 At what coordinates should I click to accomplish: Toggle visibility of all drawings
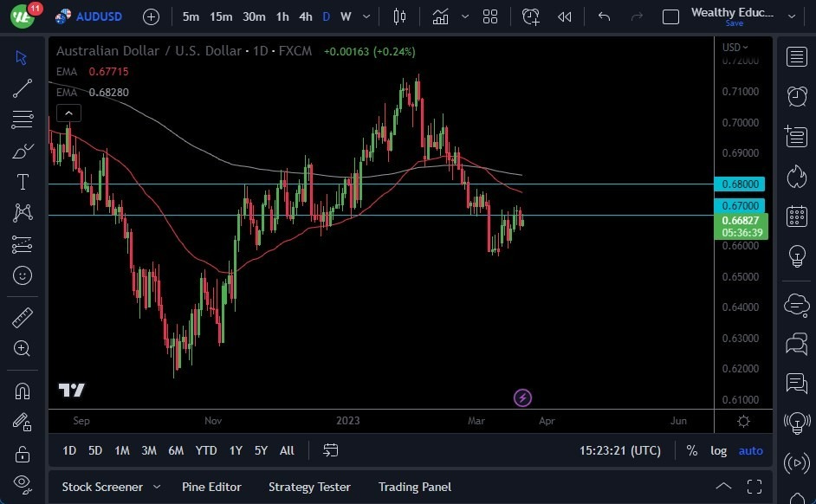pos(22,484)
